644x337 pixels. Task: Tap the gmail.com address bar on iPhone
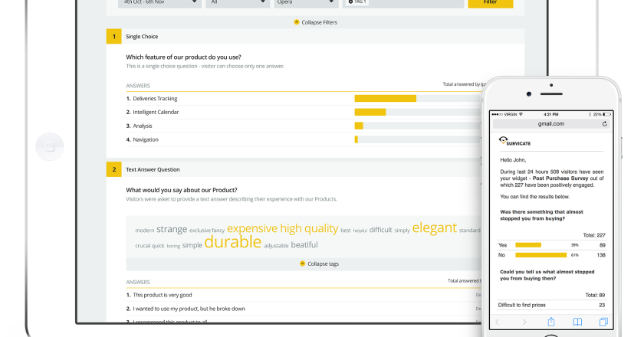(550, 124)
